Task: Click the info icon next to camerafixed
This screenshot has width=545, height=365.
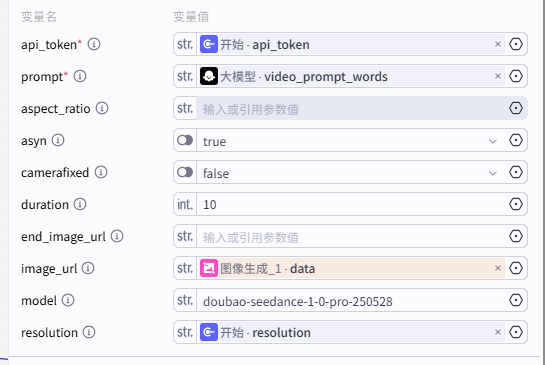Action: 101,172
